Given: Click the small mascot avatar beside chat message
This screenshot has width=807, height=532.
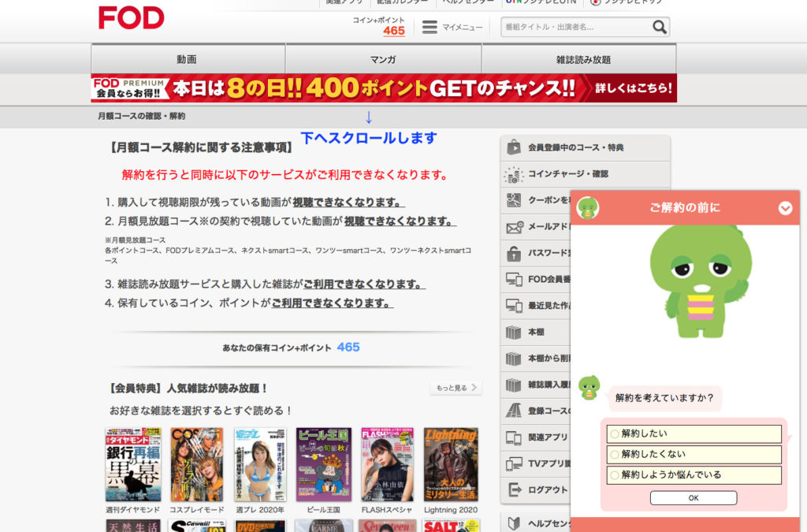Looking at the screenshot, I should click(589, 388).
